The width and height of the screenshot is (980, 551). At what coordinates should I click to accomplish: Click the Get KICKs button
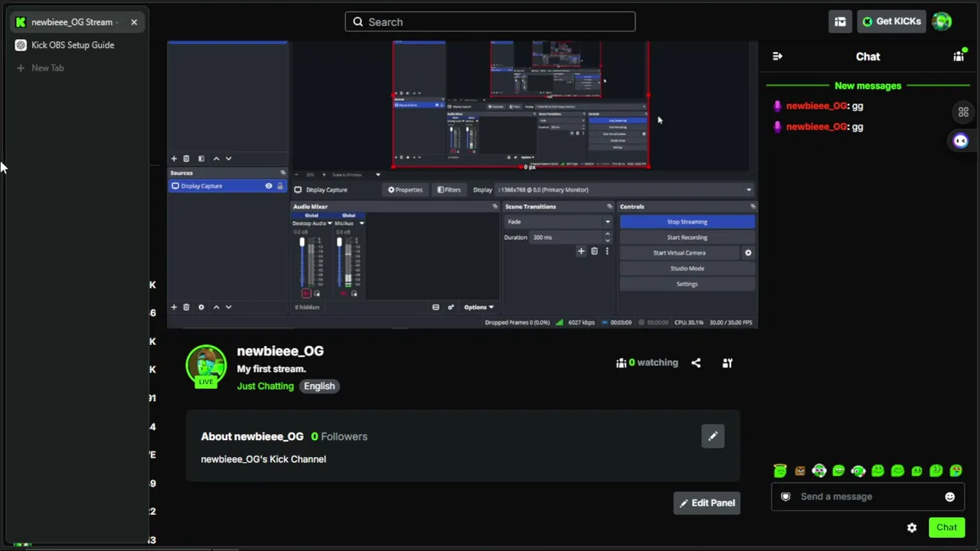[892, 21]
